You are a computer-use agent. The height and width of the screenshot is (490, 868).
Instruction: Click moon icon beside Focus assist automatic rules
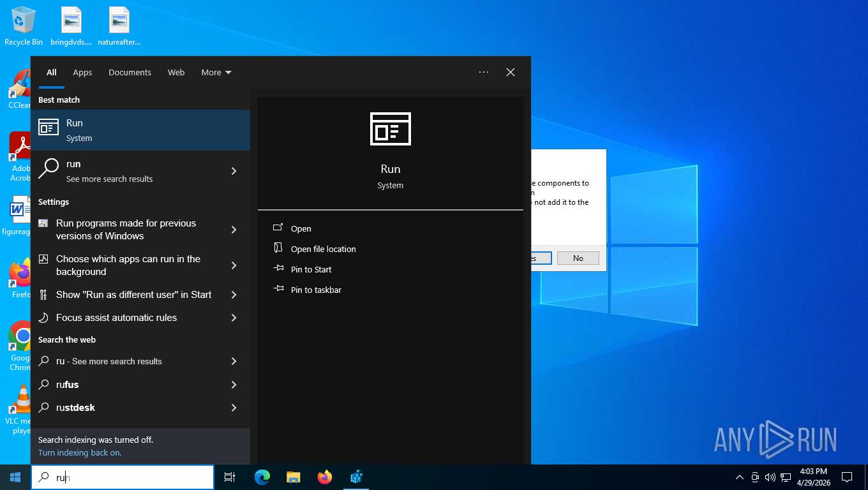coord(43,318)
